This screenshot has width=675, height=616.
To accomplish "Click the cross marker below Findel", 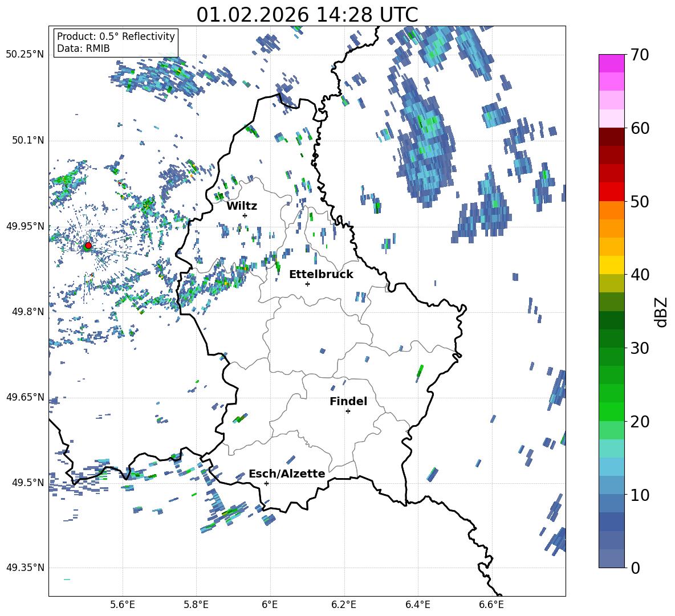I will tap(348, 411).
